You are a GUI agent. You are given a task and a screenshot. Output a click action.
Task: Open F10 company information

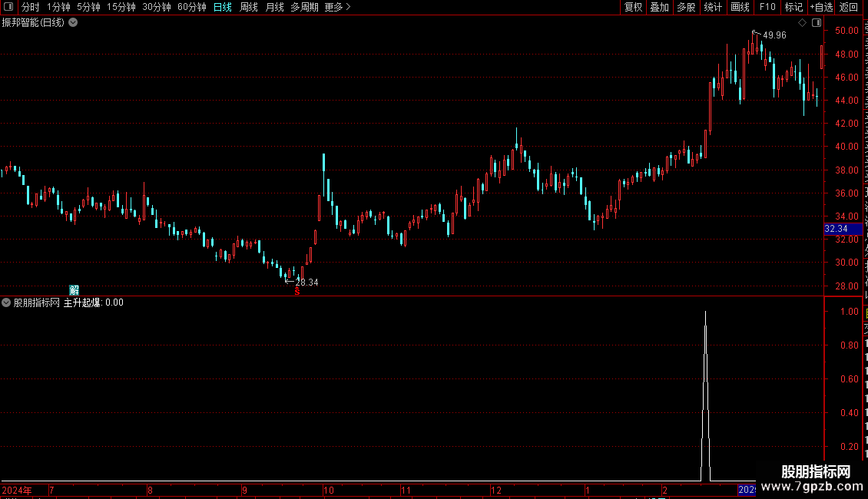click(x=767, y=7)
